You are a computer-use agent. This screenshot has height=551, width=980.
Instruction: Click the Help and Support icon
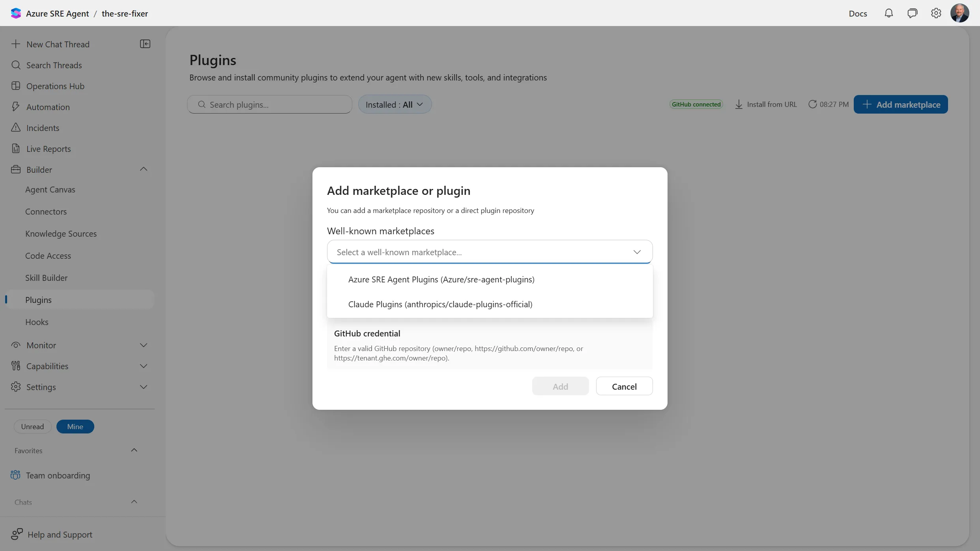click(17, 534)
